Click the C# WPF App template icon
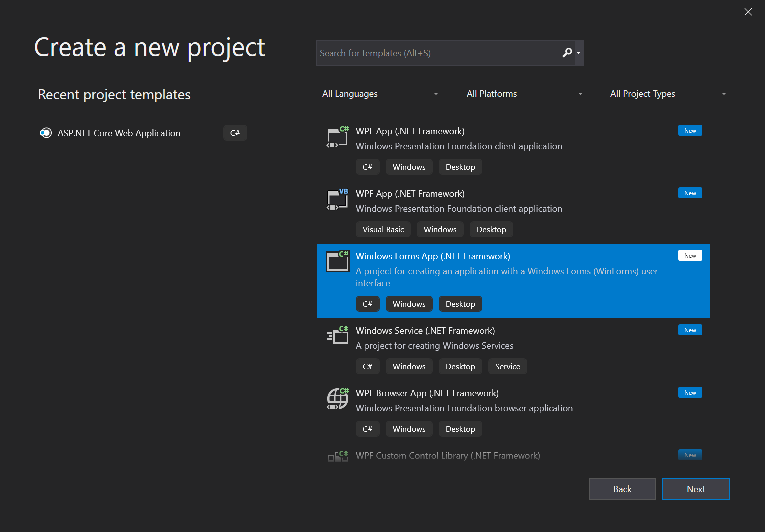This screenshot has height=532, width=765. (337, 137)
